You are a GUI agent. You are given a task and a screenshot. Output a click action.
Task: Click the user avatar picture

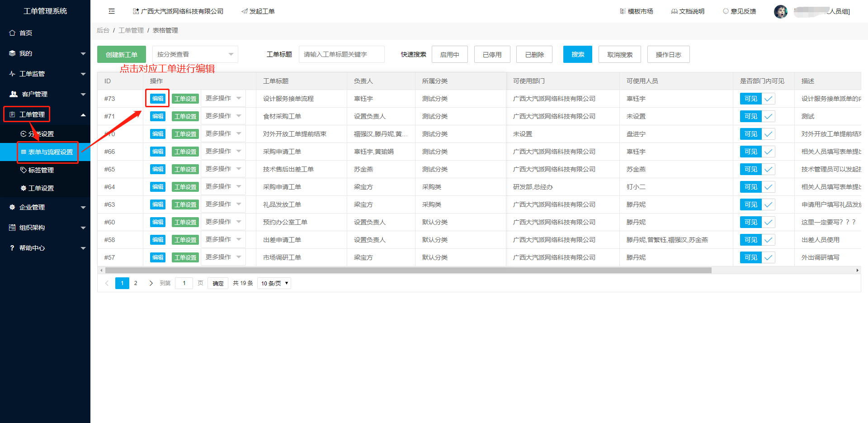pyautogui.click(x=781, y=11)
